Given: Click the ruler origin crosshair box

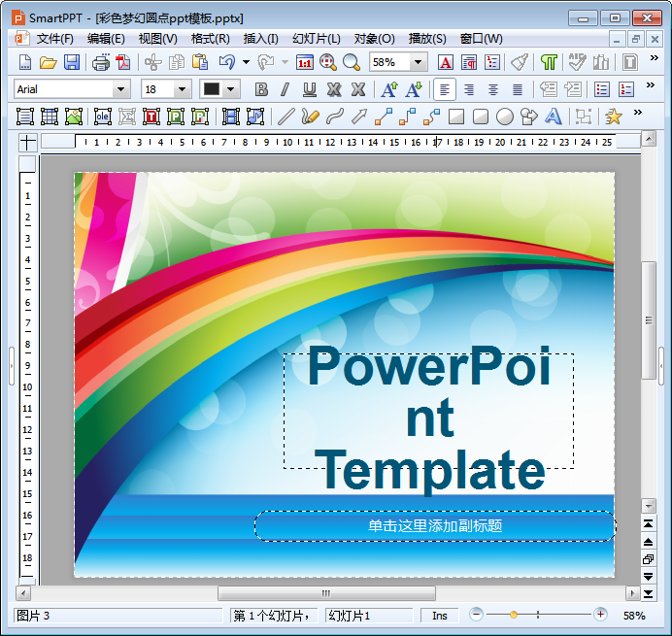Looking at the screenshot, I should point(28,143).
